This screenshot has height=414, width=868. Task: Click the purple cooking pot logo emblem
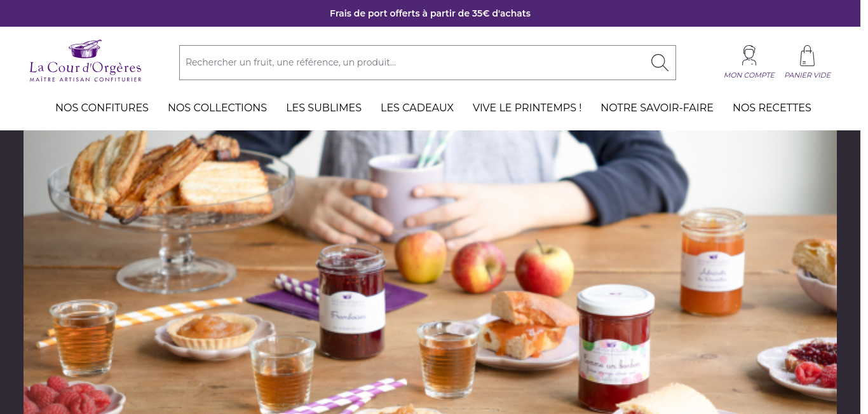point(85,48)
